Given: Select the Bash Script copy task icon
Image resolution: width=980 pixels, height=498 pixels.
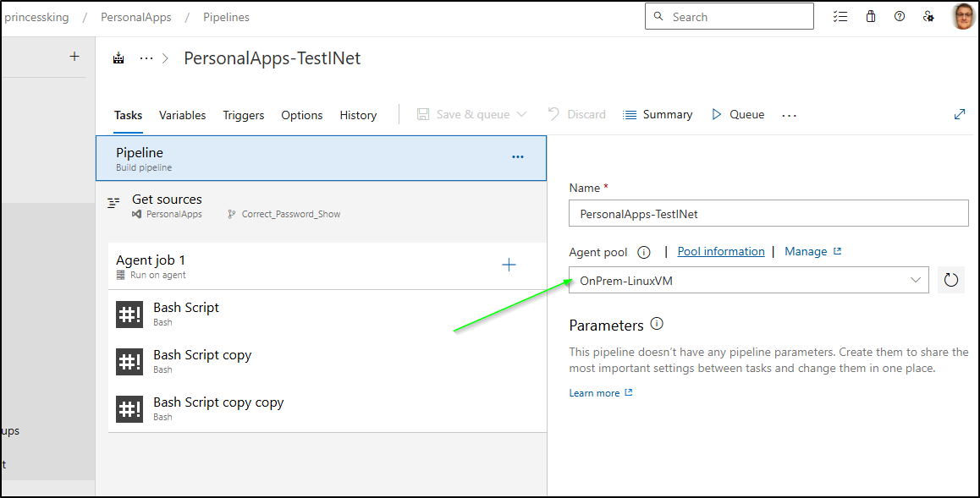Looking at the screenshot, I should pyautogui.click(x=129, y=361).
